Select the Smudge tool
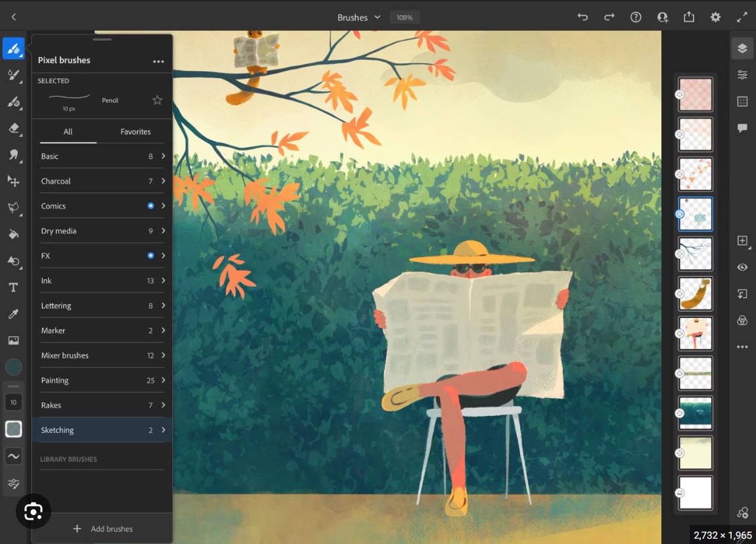This screenshot has height=544, width=756. 13,155
